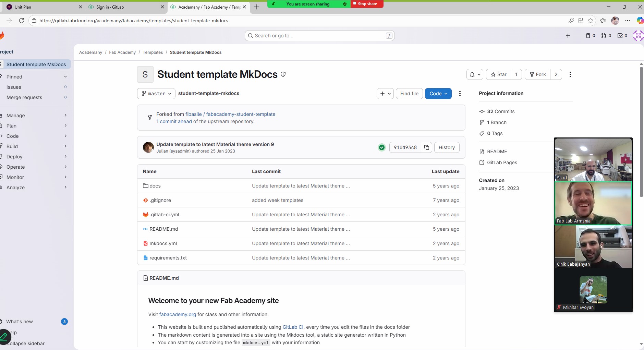Favorite this page with the star icon

pos(591,21)
